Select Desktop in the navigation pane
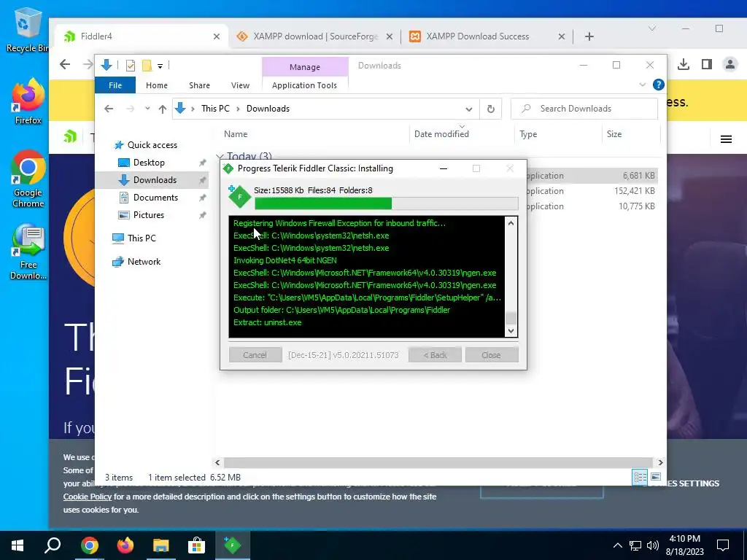Screen dimensions: 747x560 tap(149, 163)
